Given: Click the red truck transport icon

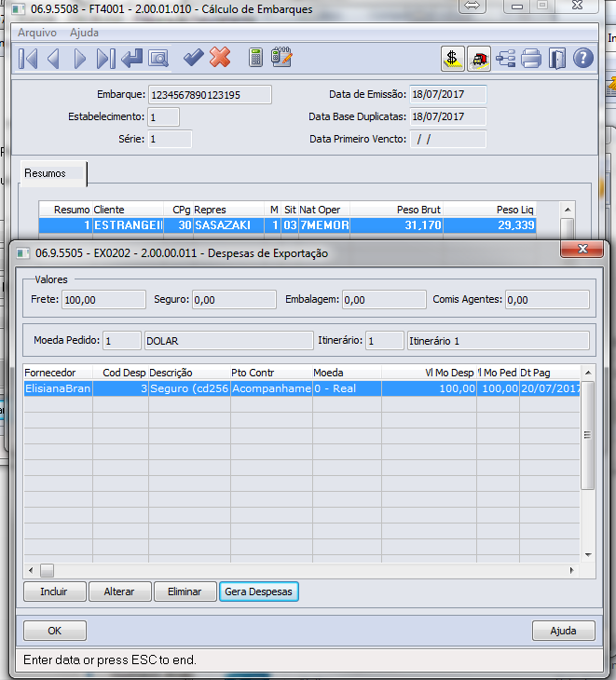Looking at the screenshot, I should pos(479,59).
